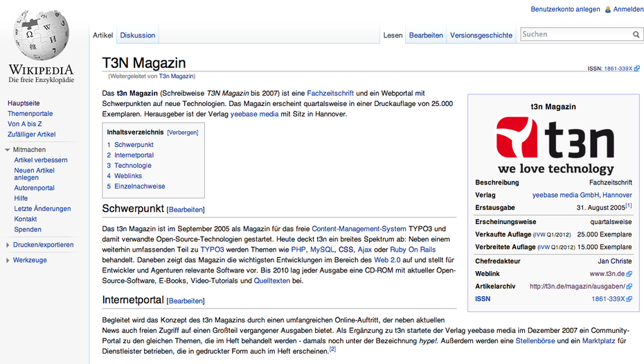Open the Content-Management-System link
The height and width of the screenshot is (364, 644).
click(359, 229)
